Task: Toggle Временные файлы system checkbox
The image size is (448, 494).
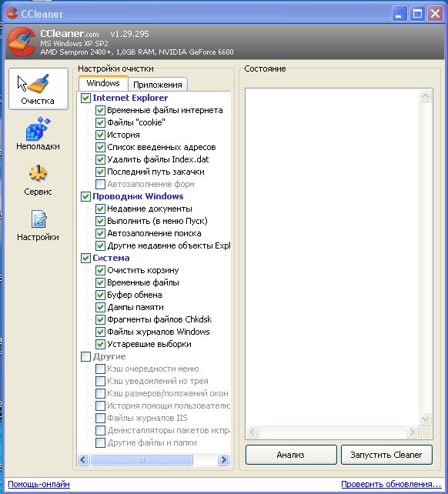Action: pyautogui.click(x=100, y=282)
